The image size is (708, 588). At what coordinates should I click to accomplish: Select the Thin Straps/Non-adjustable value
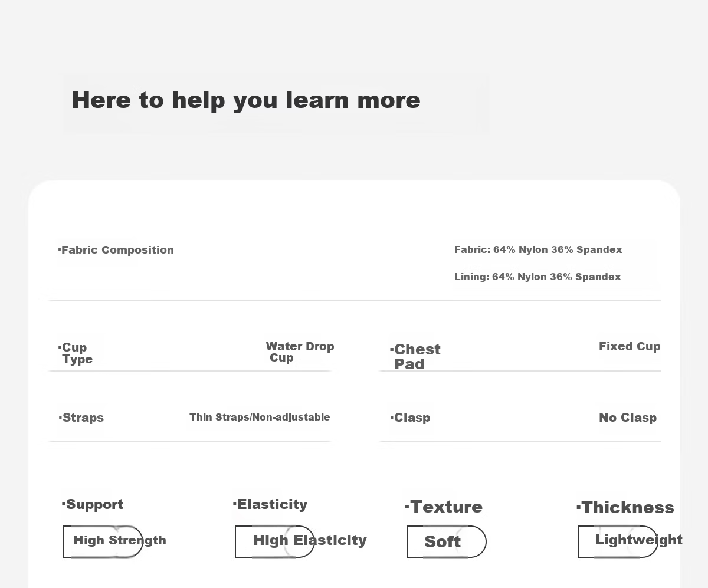[x=260, y=417]
